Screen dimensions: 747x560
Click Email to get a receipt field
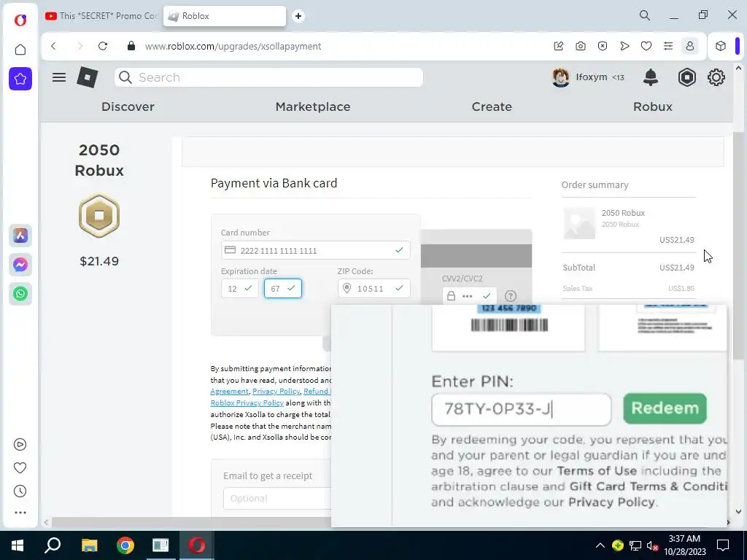[277, 499]
